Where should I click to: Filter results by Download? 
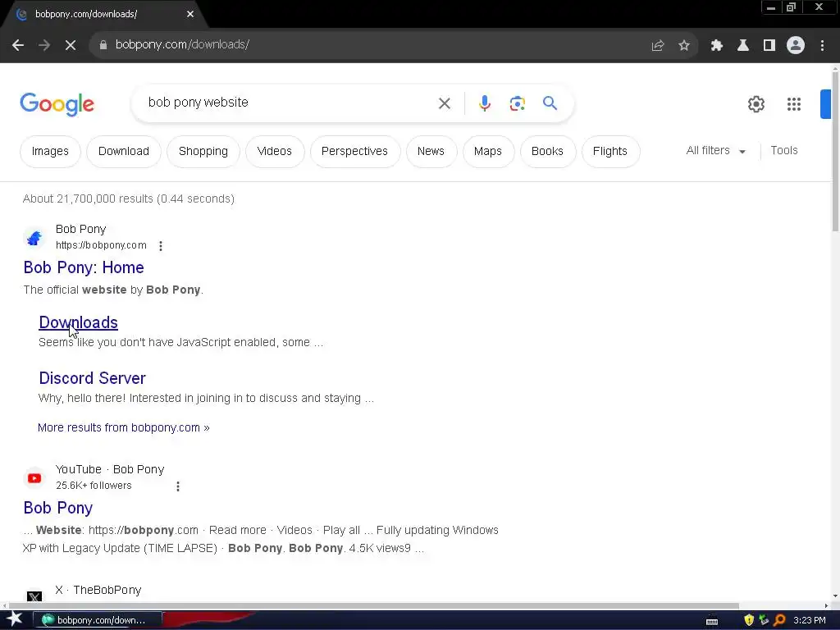click(x=124, y=152)
